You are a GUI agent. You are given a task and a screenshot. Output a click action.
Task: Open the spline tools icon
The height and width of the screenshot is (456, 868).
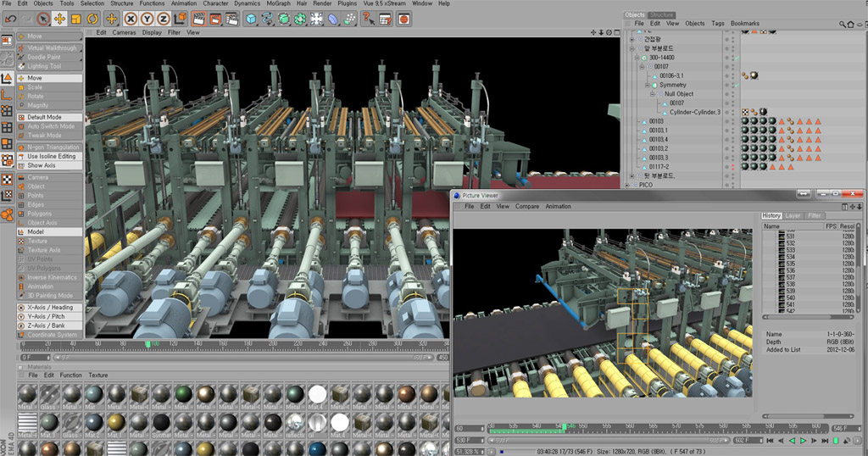point(267,19)
